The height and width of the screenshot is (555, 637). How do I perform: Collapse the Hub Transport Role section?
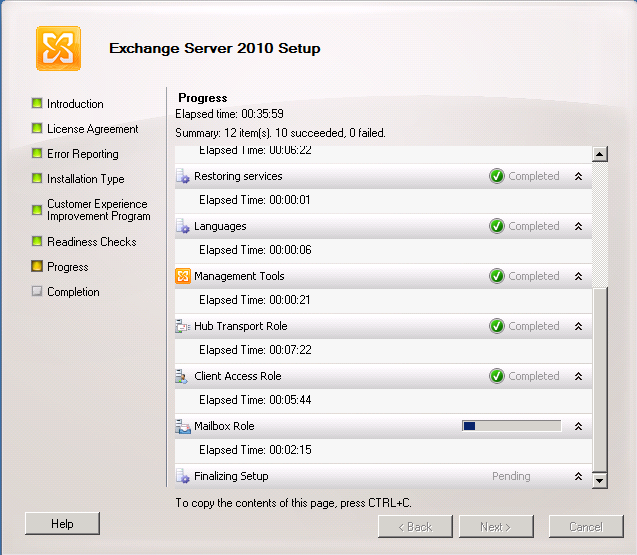pos(578,326)
